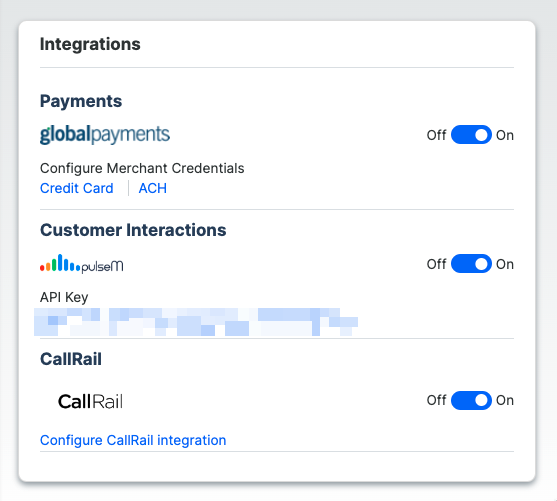Click the On label beside CallRail switch

point(505,400)
